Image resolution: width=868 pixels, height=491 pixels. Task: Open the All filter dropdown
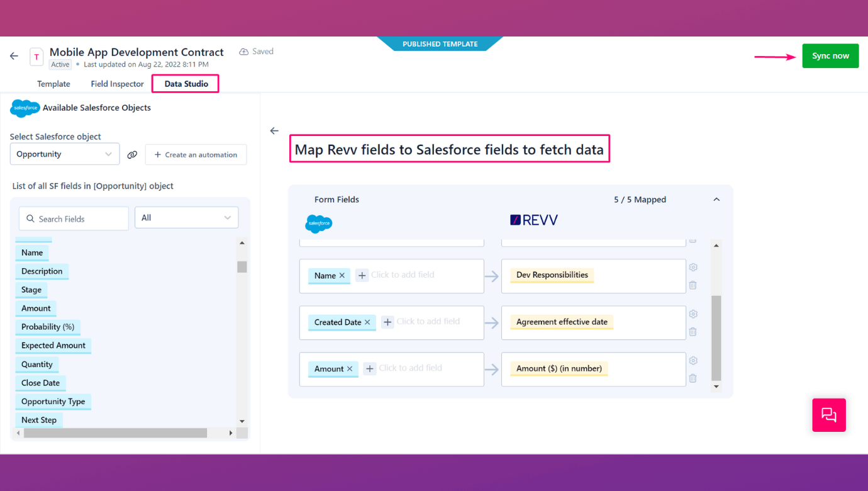[187, 218]
